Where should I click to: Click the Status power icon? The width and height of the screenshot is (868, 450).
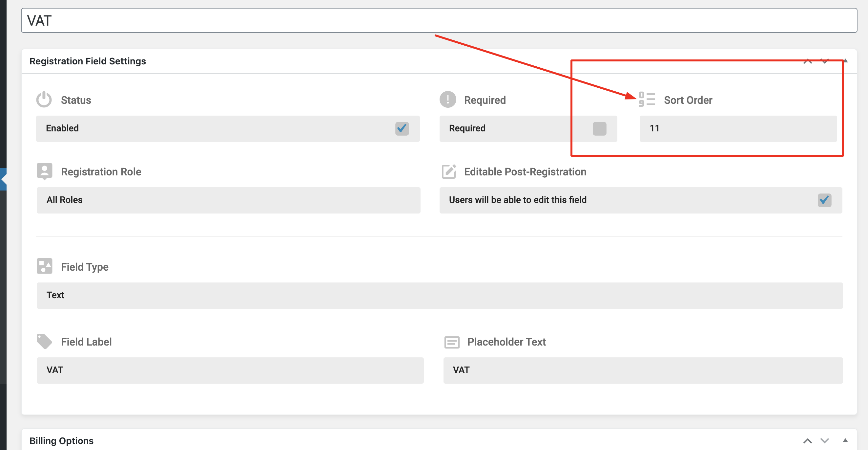[44, 100]
